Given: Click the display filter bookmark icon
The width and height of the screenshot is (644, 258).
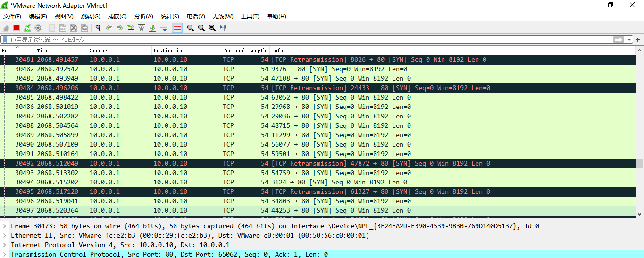Looking at the screenshot, I should [5, 40].
